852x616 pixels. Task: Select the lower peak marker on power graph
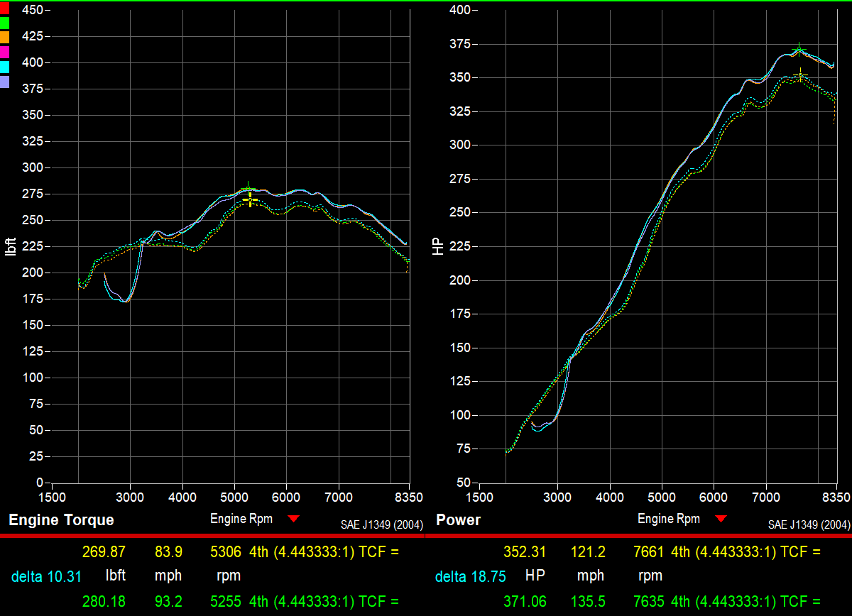pos(801,75)
